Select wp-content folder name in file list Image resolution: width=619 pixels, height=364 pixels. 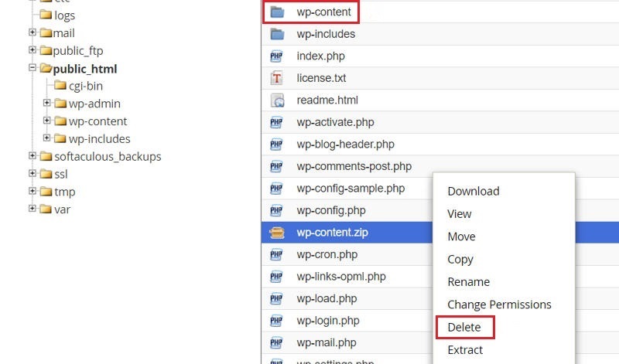tap(323, 12)
